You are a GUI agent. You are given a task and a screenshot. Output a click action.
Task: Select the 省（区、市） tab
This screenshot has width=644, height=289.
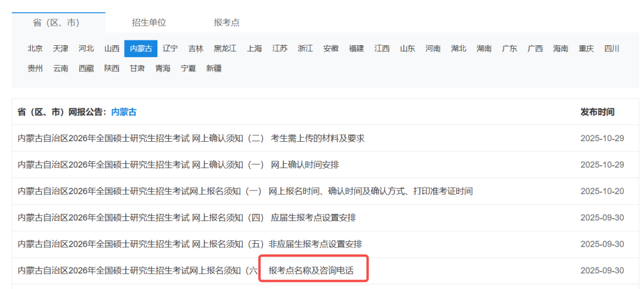[56, 23]
